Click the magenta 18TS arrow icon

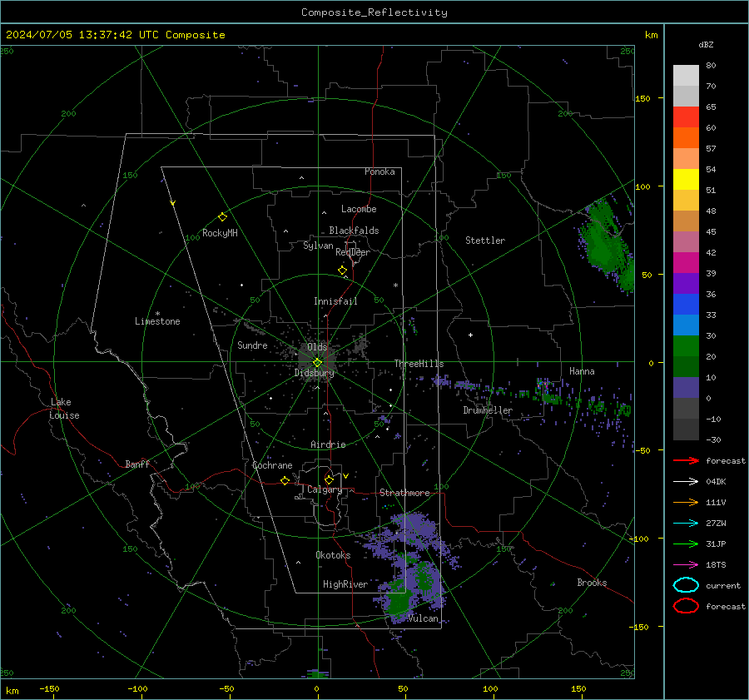click(x=686, y=565)
